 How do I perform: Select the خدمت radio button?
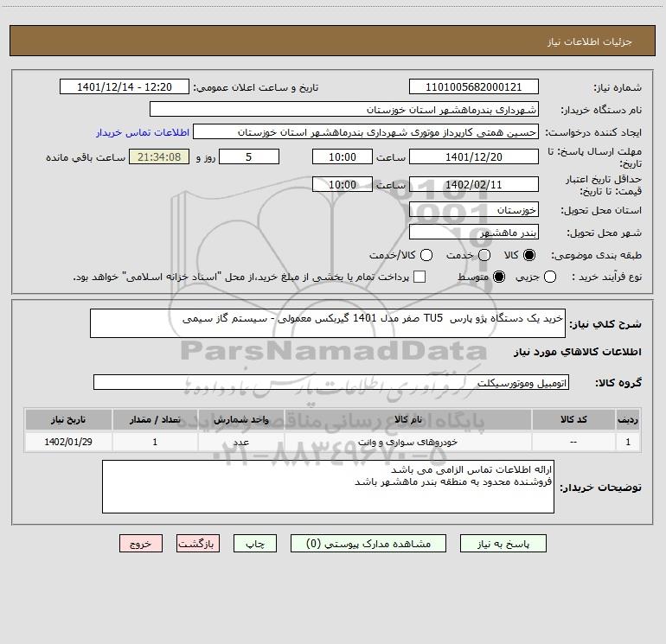point(484,255)
